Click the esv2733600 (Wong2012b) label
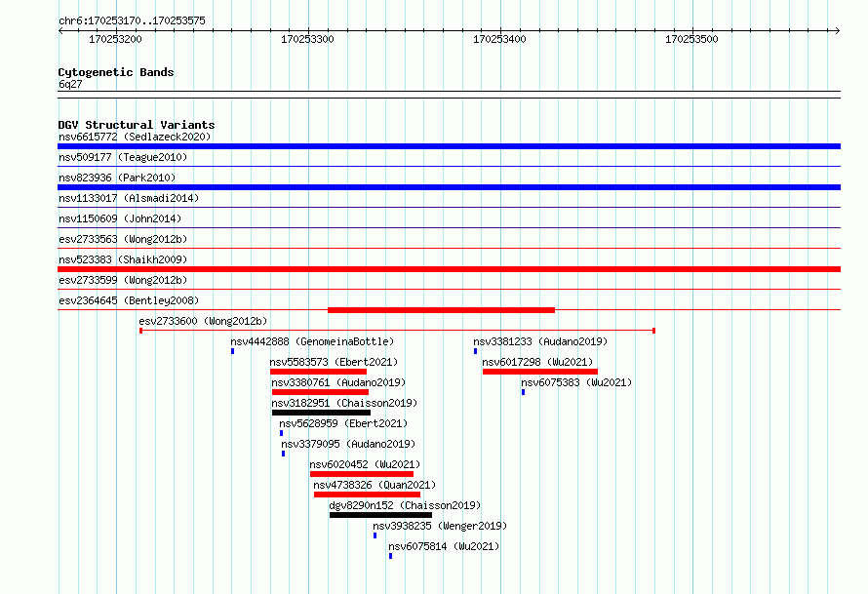 [203, 321]
